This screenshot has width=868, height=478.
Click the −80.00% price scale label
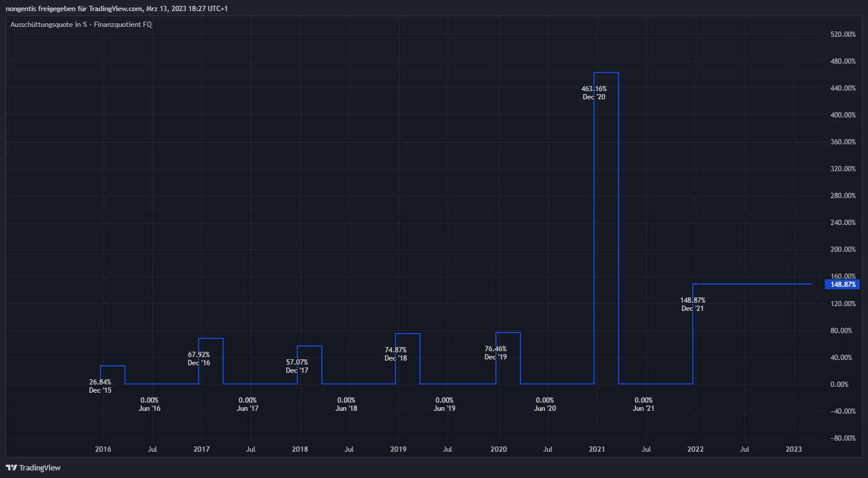click(842, 438)
